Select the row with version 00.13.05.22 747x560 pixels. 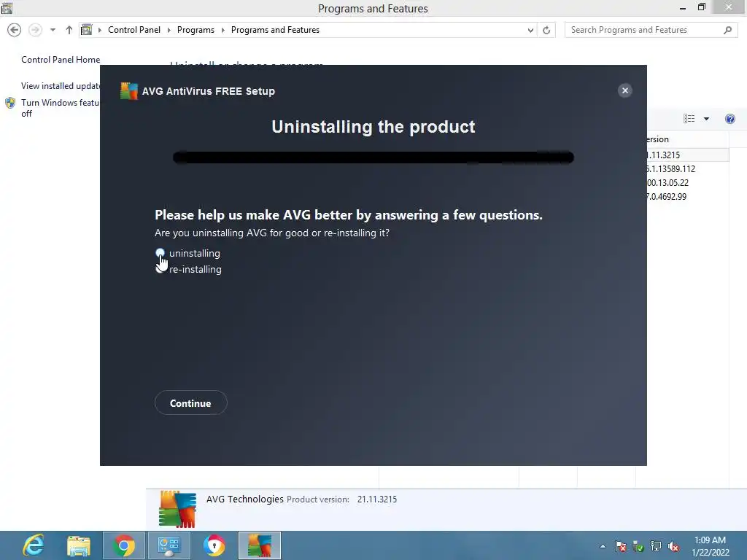(687, 182)
